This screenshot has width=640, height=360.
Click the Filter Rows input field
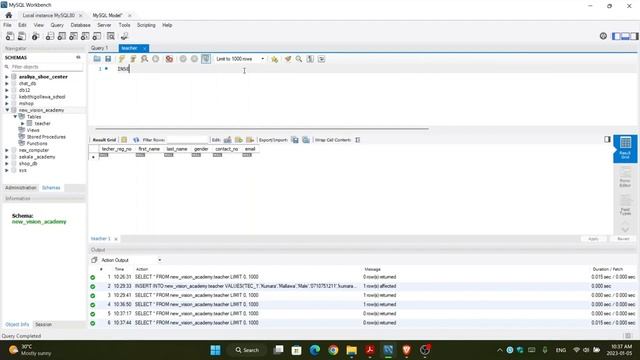click(187, 140)
